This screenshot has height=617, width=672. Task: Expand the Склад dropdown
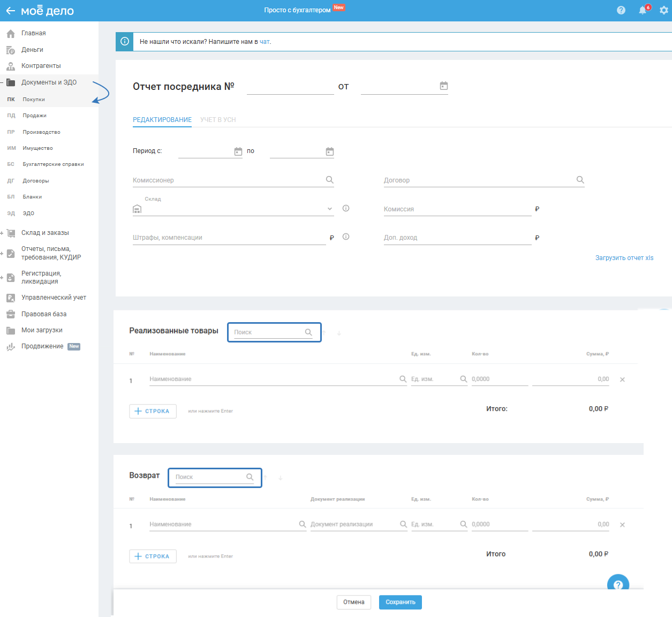pyautogui.click(x=330, y=209)
